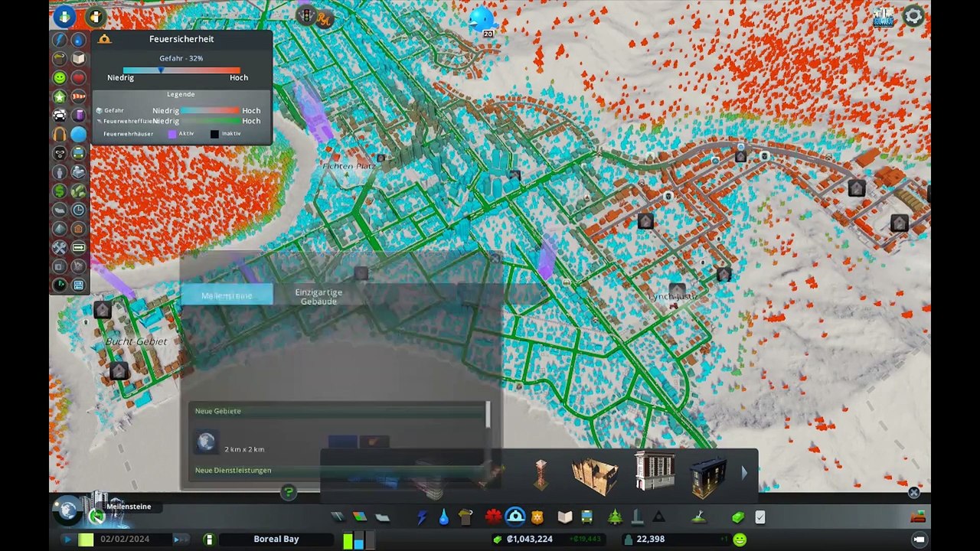Screen dimensions: 980x551
Task: Show the Happiness smiley info view
Action: 59,77
